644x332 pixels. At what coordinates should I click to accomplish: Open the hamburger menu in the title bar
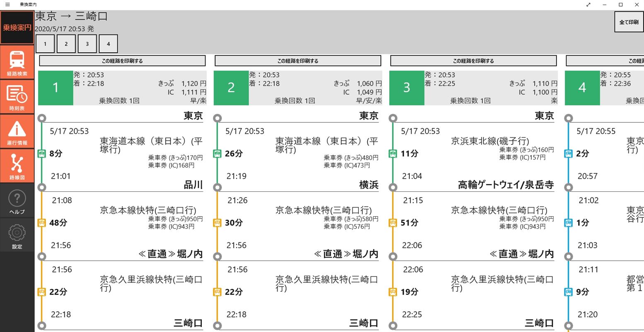7,5
